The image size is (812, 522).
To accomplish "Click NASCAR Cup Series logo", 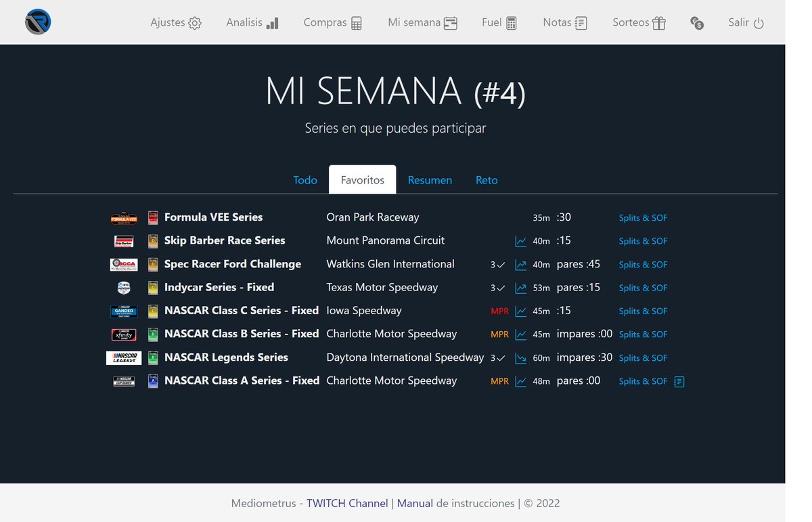I will click(124, 381).
